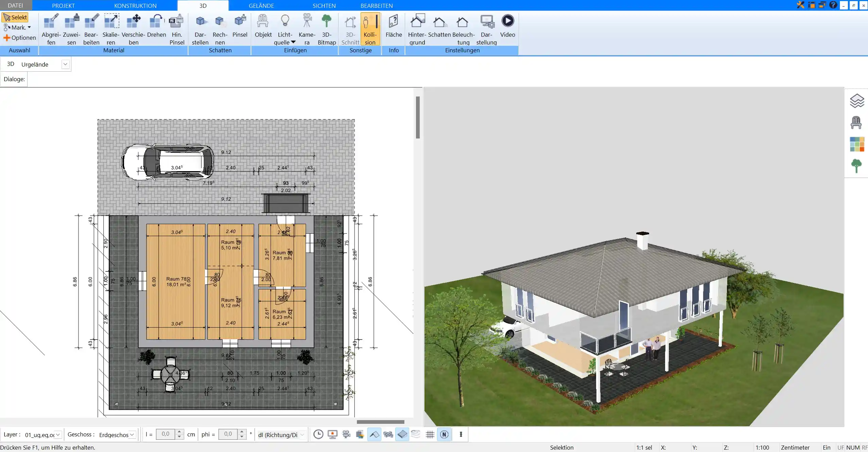Open Darstellung settings

(486, 29)
